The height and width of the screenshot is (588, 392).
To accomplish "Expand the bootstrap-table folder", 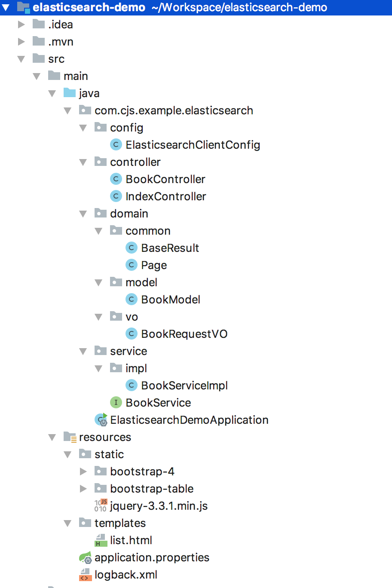I will coord(83,489).
